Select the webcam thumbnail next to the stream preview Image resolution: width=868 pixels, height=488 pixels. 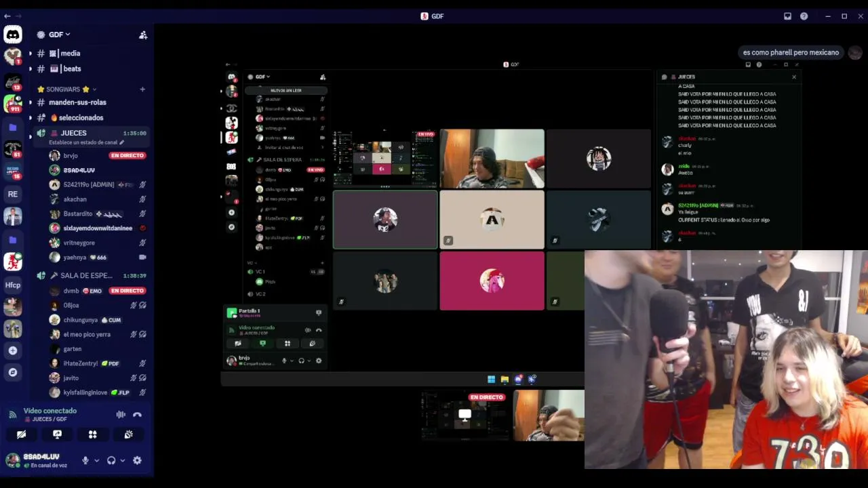(549, 415)
